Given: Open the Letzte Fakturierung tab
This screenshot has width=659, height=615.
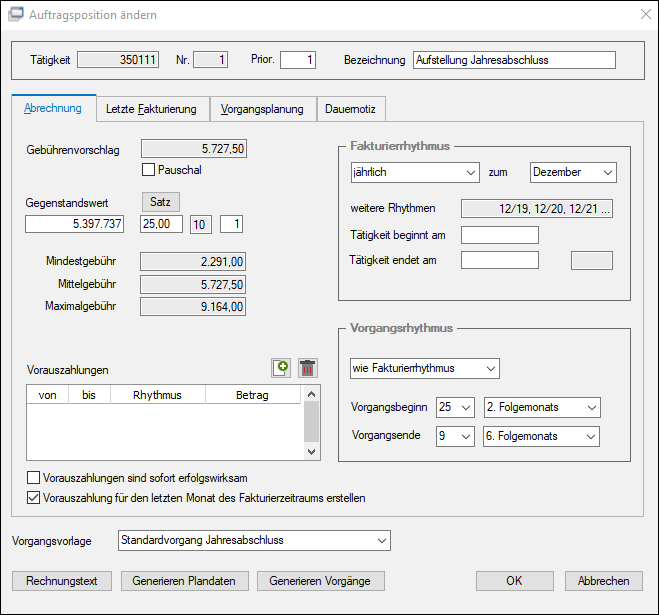Looking at the screenshot, I should [151, 109].
